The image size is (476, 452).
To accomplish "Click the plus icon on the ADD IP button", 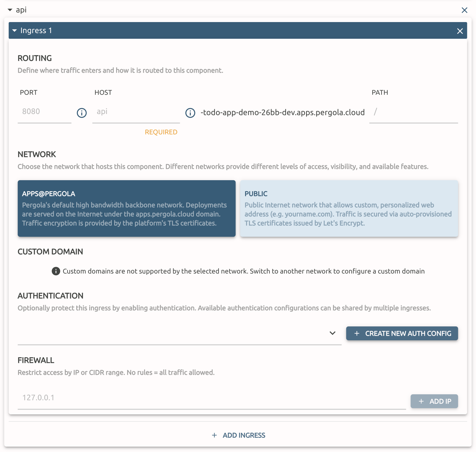I will [421, 401].
